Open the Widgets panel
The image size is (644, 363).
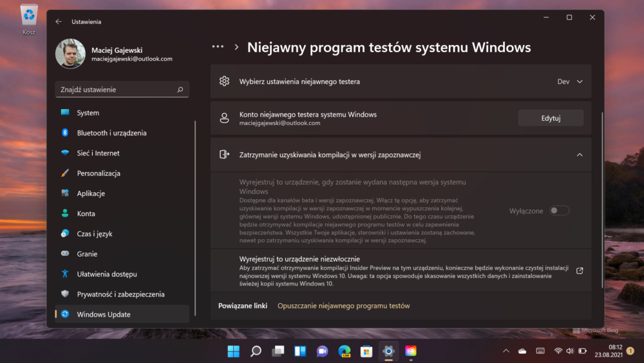click(300, 351)
